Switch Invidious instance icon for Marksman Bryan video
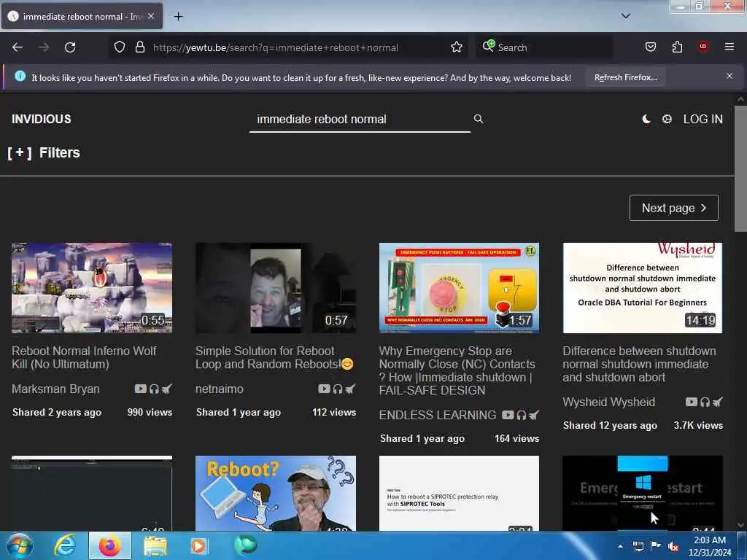 point(167,389)
